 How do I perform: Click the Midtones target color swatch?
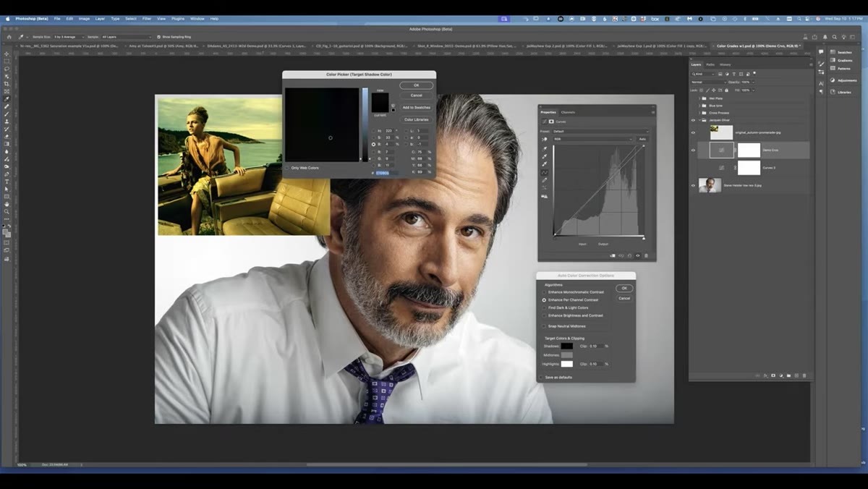coord(567,355)
